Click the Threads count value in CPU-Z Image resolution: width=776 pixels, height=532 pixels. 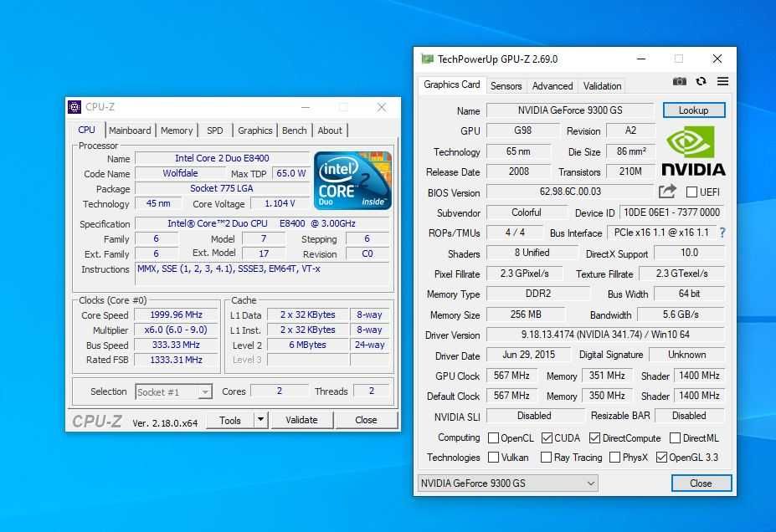[372, 391]
